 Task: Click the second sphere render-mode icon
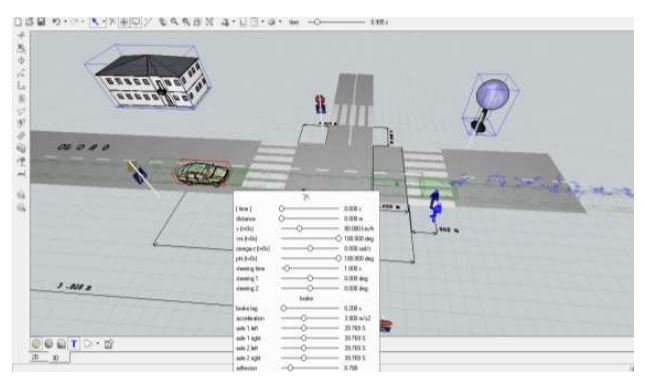pos(49,344)
